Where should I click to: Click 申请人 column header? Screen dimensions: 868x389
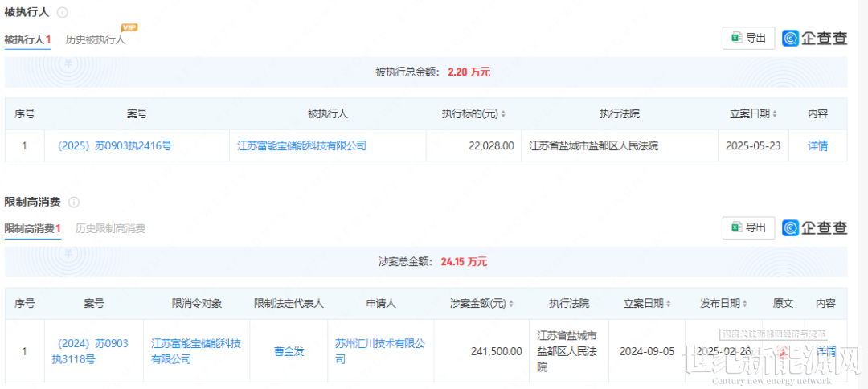(381, 304)
